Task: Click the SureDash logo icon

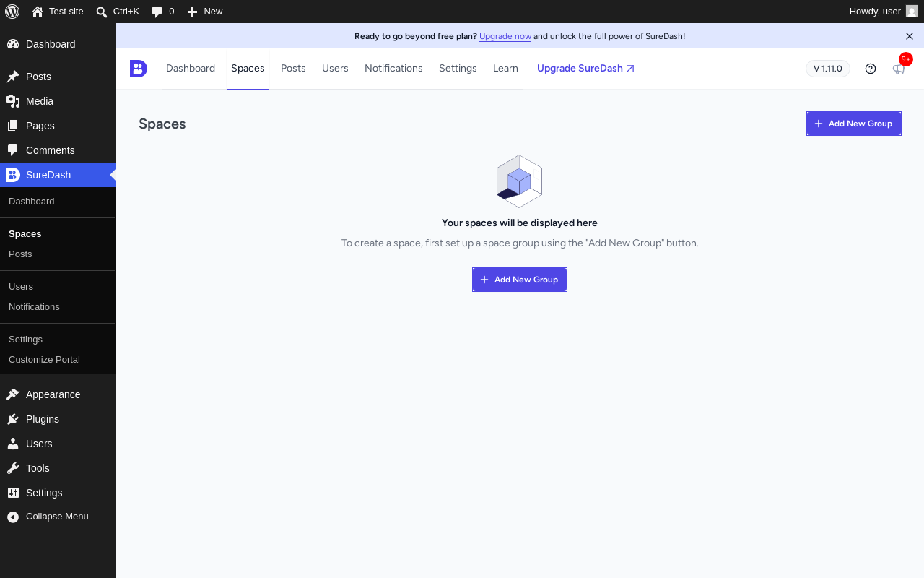Action: pos(139,69)
